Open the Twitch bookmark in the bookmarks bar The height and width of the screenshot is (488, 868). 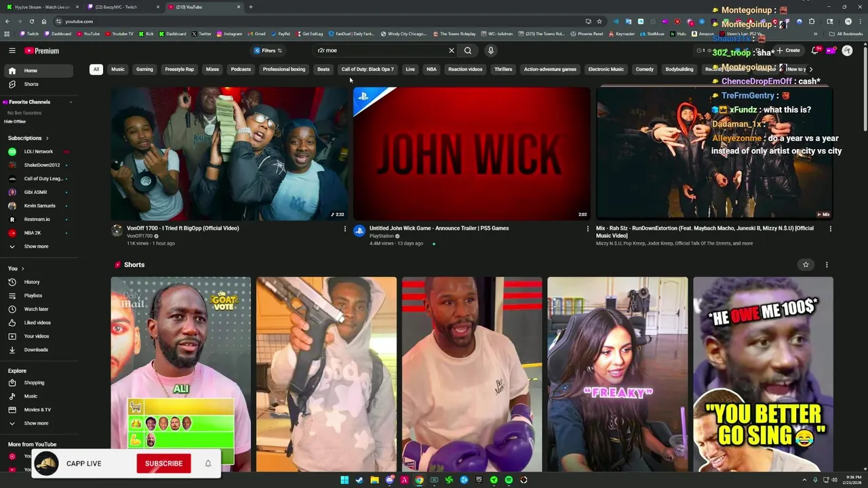29,34
